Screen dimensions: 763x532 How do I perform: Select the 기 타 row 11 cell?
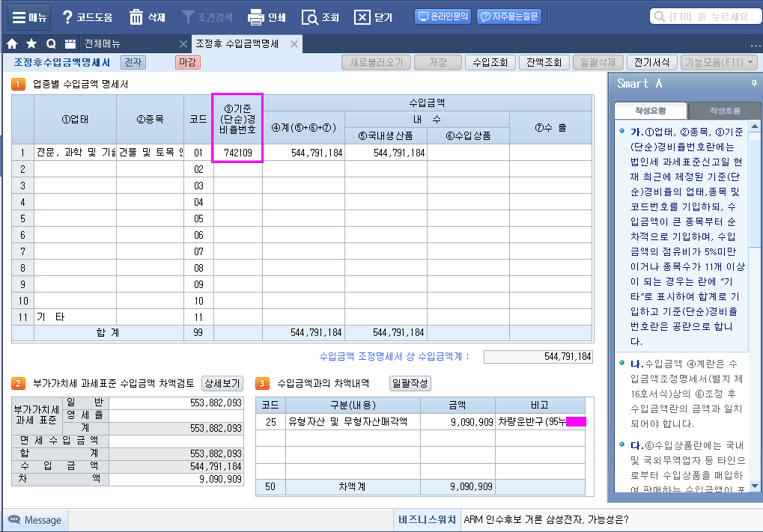click(76, 317)
